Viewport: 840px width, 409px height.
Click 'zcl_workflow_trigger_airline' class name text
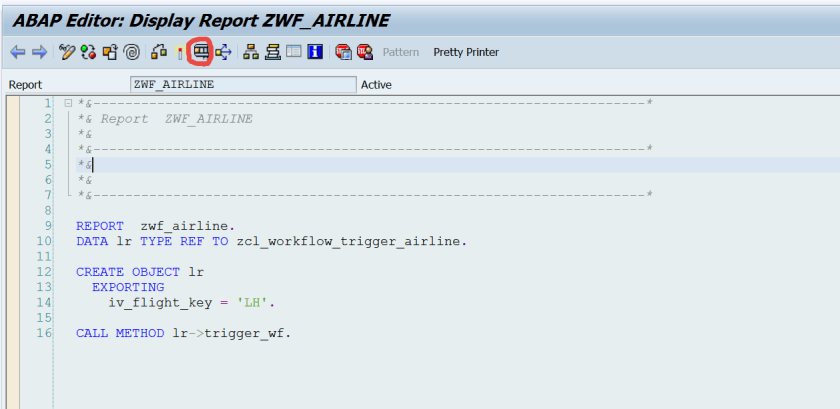[348, 241]
